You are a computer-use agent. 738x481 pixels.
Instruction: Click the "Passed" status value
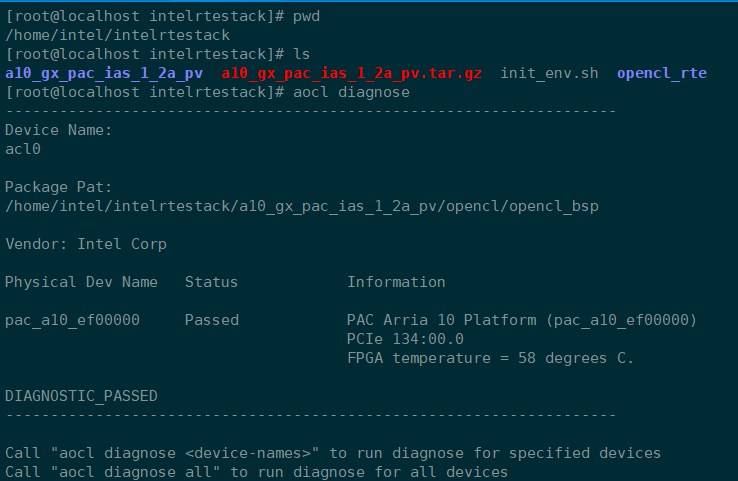212,320
